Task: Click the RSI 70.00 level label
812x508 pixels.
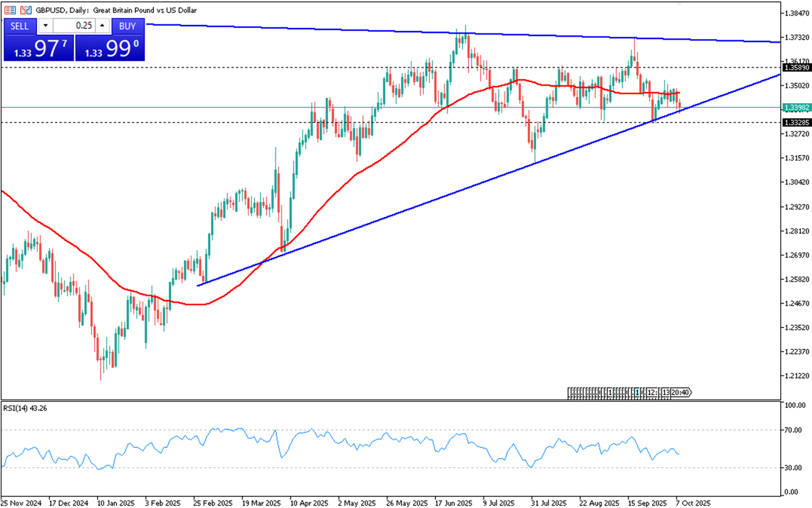Action: [794, 430]
